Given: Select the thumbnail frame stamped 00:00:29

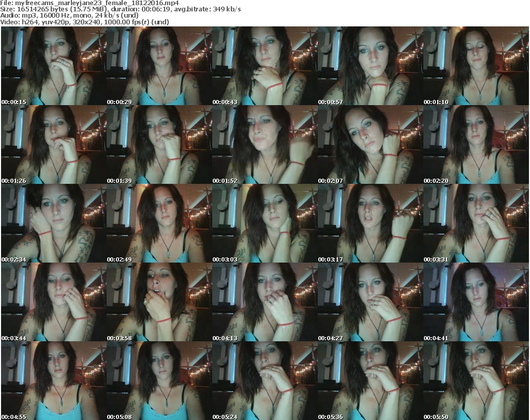Looking at the screenshot, I should pos(159,66).
